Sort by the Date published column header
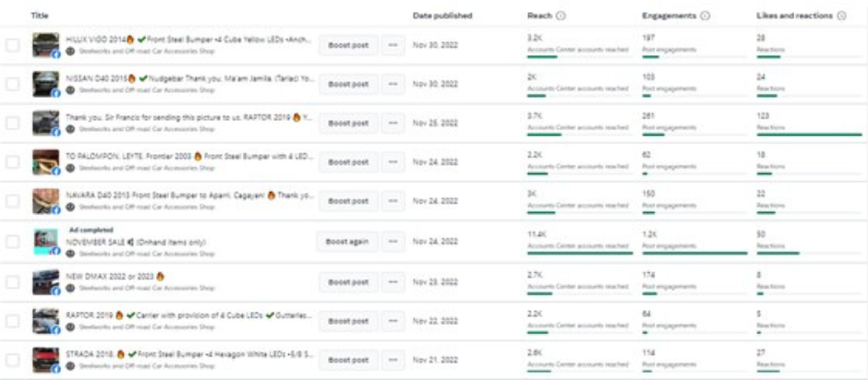 [442, 16]
